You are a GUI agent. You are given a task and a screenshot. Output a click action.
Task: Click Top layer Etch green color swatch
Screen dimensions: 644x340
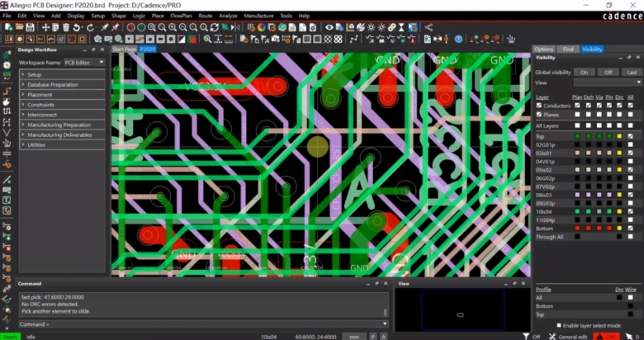tap(588, 136)
